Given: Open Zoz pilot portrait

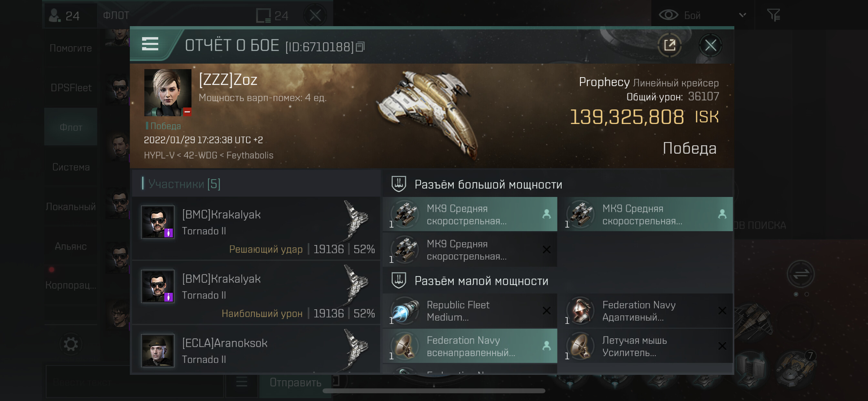Looking at the screenshot, I should click(168, 93).
